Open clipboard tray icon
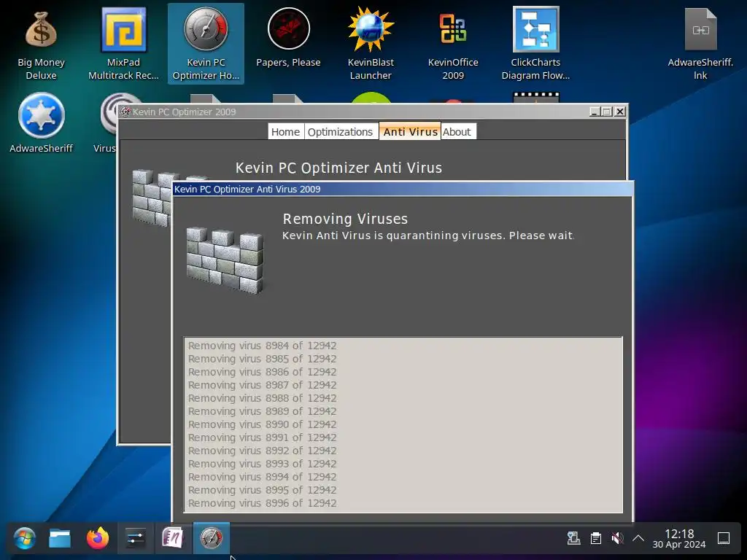The image size is (747, 560). click(x=595, y=539)
